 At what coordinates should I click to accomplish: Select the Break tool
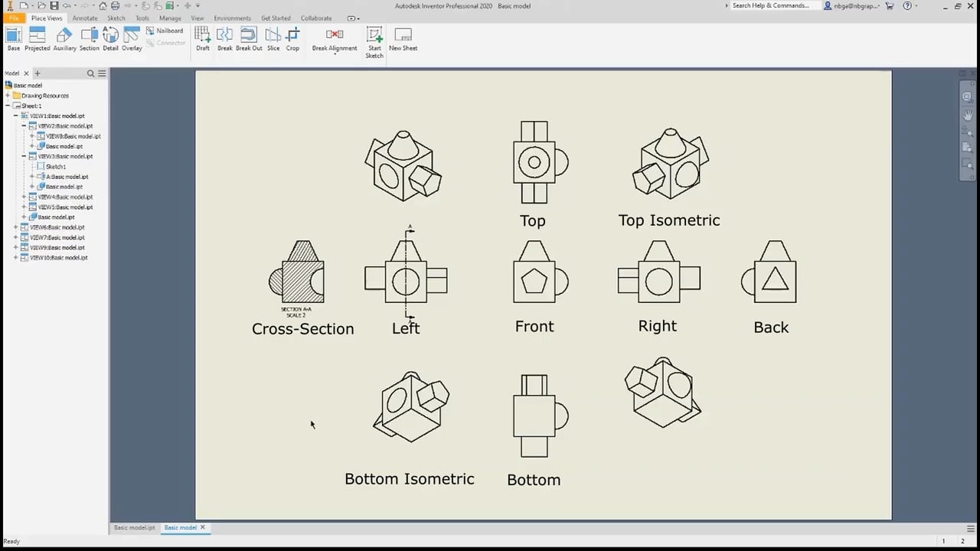(x=224, y=39)
